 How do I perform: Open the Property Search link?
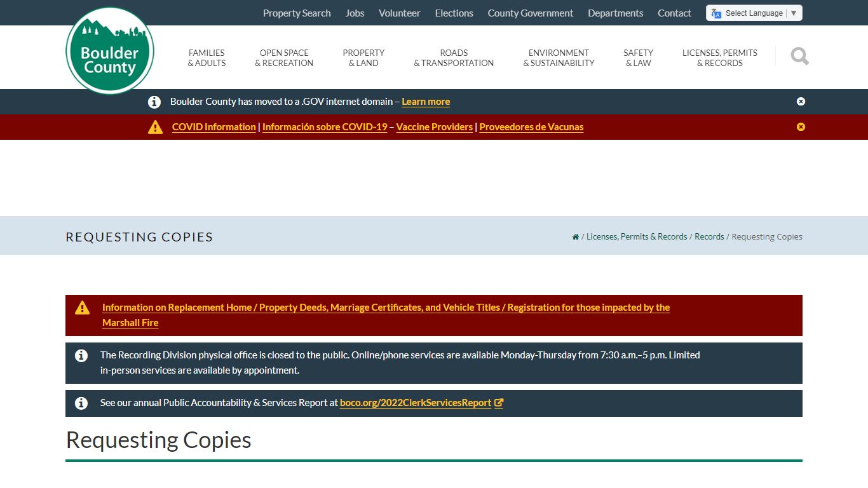pos(297,13)
